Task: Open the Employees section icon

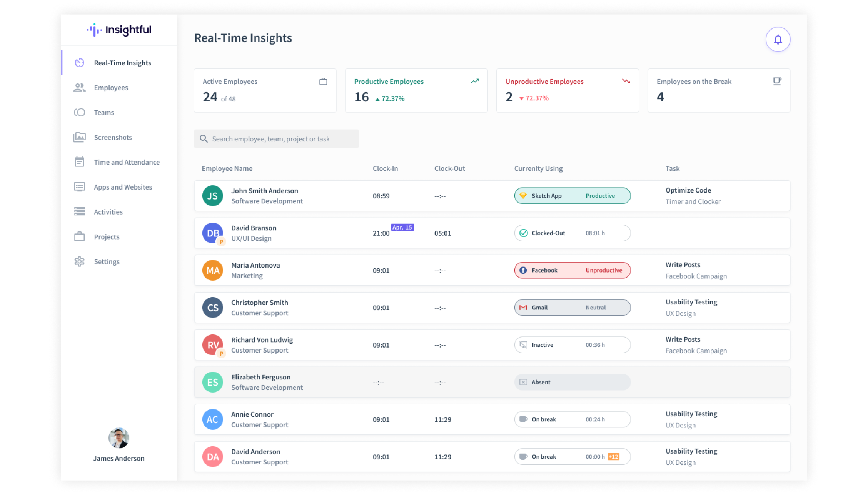Action: click(x=80, y=87)
